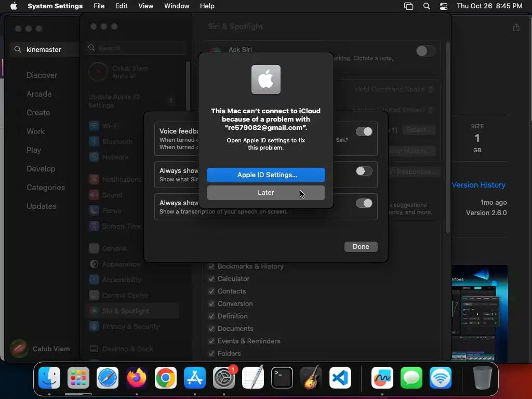Open Spotlight search in the menu bar
Screen dimensions: 532x399
point(427,6)
